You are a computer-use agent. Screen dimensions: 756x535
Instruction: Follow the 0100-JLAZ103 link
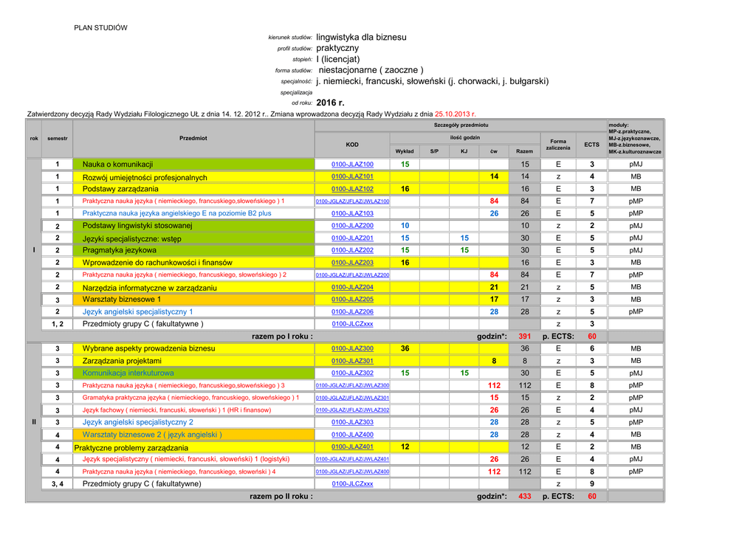click(352, 213)
